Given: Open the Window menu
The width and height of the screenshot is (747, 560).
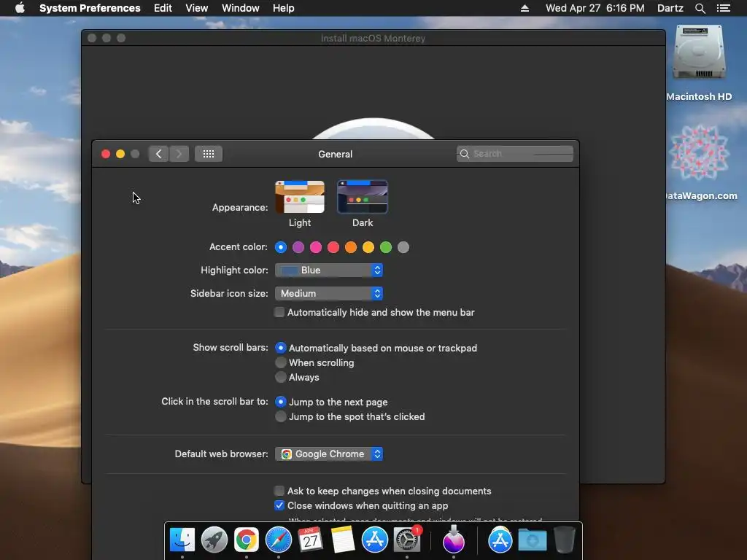Looking at the screenshot, I should coord(241,8).
